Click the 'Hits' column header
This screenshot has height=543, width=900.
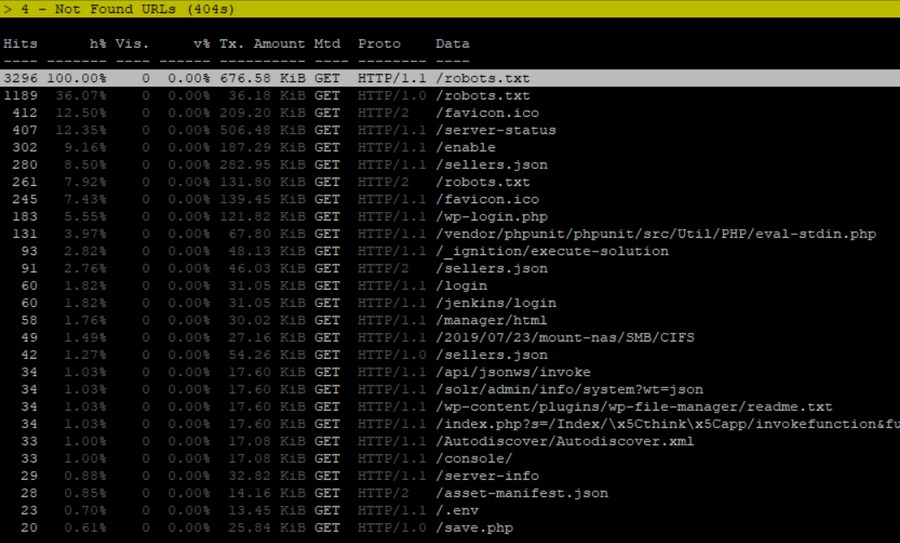(x=20, y=44)
